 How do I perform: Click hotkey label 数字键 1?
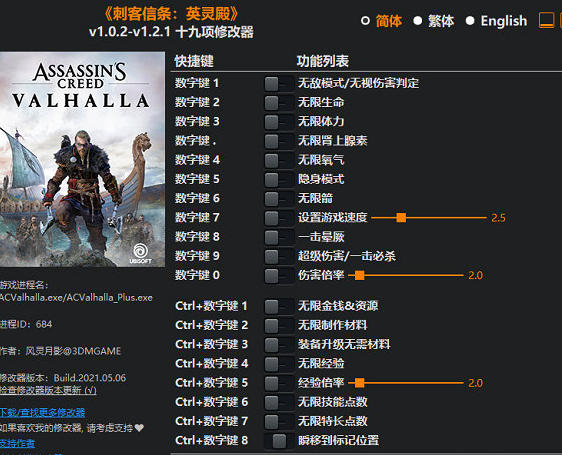coord(197,84)
